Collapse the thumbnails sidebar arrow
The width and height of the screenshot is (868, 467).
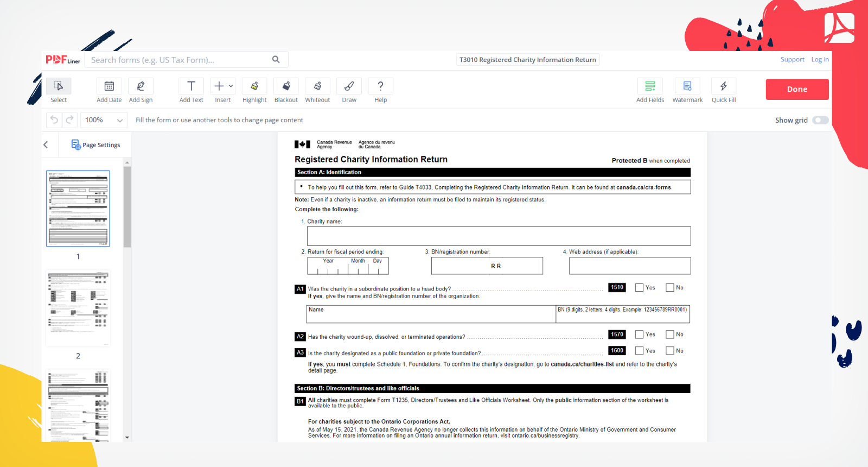(46, 145)
